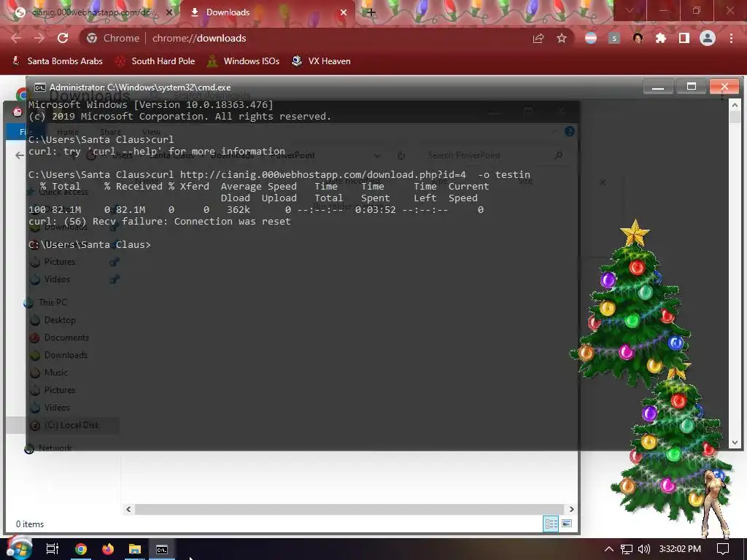Screen dimensions: 747x560
Task: Show hidden system tray icons
Action: [x=609, y=549]
